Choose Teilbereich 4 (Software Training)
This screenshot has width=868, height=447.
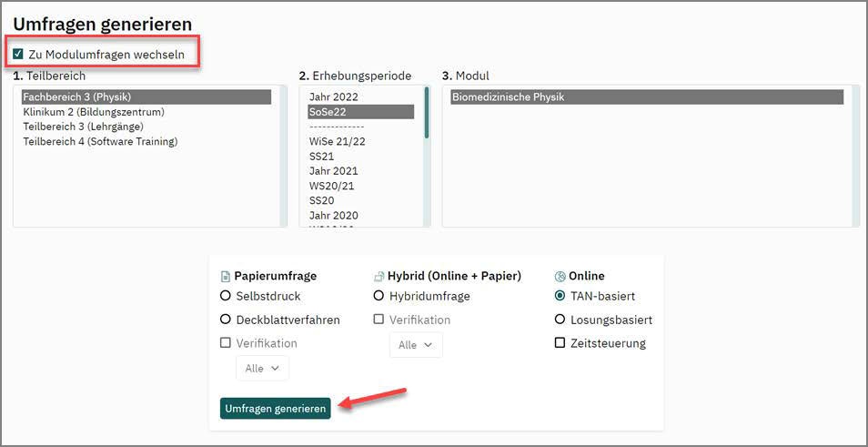click(100, 141)
